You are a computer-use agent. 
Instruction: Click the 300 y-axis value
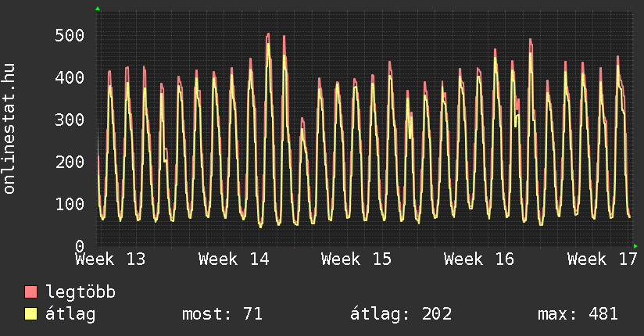(69, 120)
